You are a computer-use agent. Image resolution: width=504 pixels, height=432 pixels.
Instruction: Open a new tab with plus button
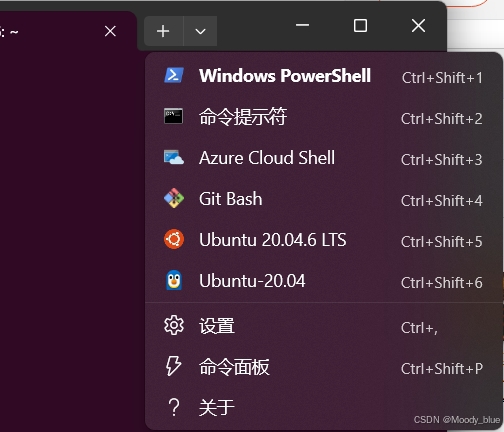163,31
